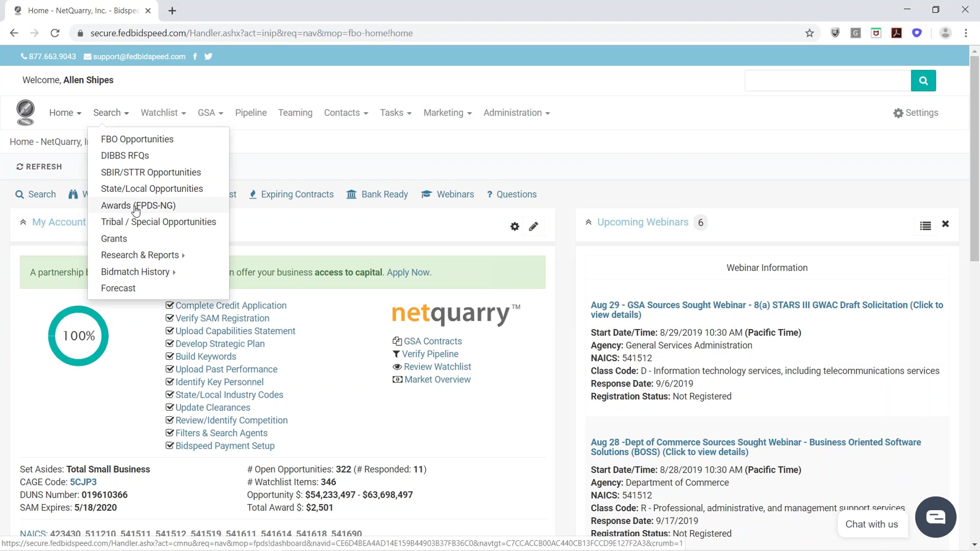Toggle Verify SAM Registration checkbox
The image size is (980, 551).
pos(169,318)
